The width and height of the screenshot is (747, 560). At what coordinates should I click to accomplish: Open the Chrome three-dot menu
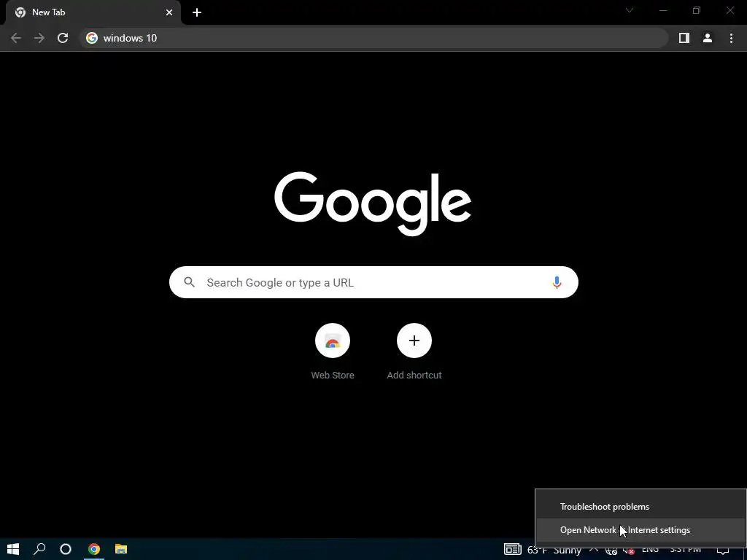[731, 38]
